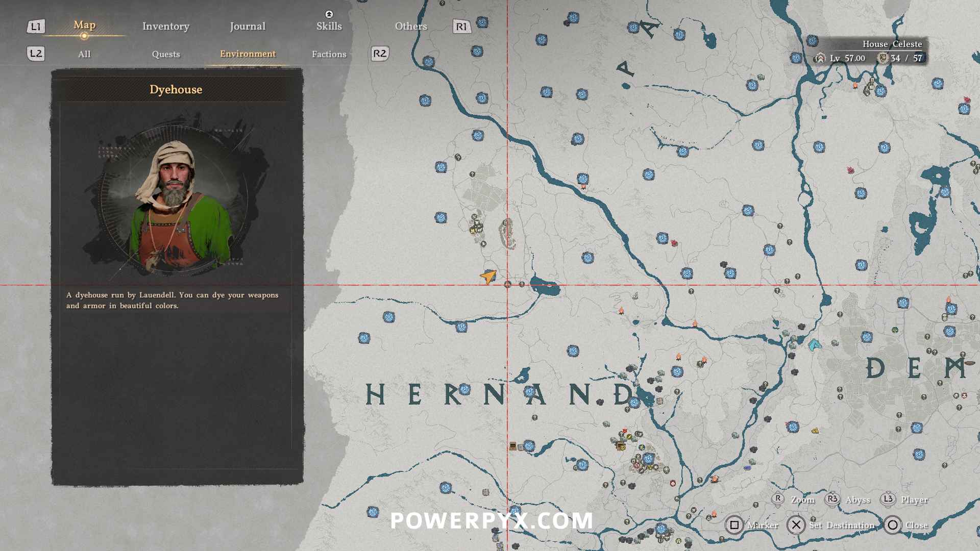Switch to the Skills tab
The image size is (980, 551).
coord(329,27)
